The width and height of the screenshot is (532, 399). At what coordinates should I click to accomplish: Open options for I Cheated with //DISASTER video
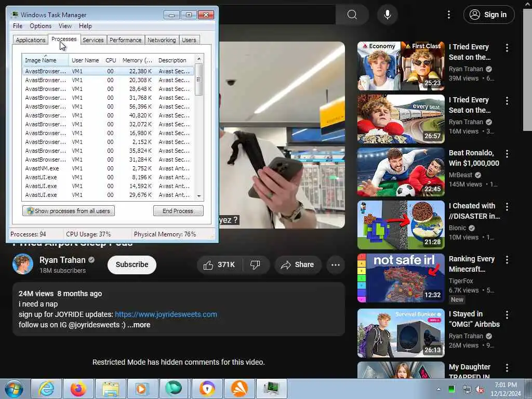[x=507, y=207]
